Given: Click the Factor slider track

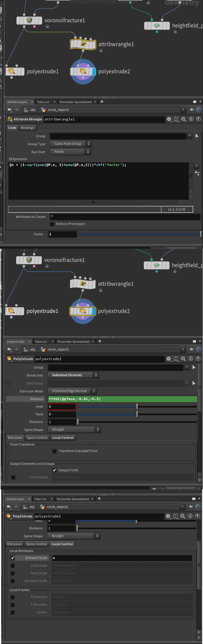Looking at the screenshot, I should 139,234.
